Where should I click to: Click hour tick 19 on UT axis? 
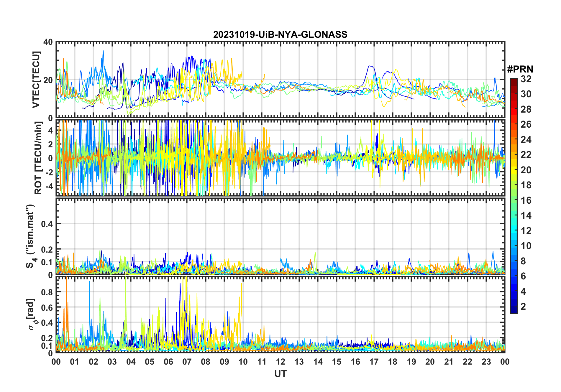pos(411,362)
